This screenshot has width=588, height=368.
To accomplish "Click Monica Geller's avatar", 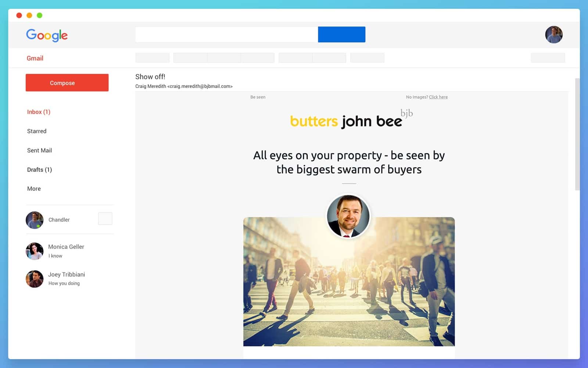I will click(x=34, y=251).
